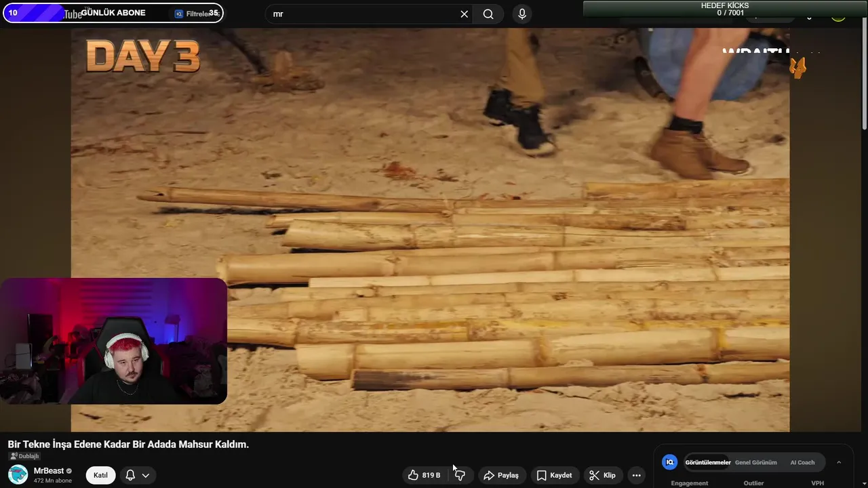
Task: Open the MrBeast channel name link
Action: 49,471
